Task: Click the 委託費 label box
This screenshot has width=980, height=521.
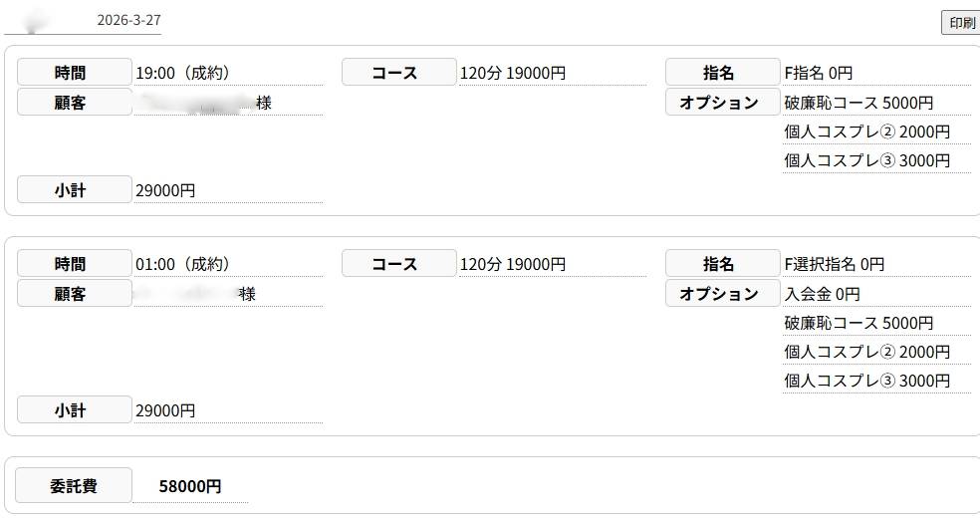Action: (75, 487)
